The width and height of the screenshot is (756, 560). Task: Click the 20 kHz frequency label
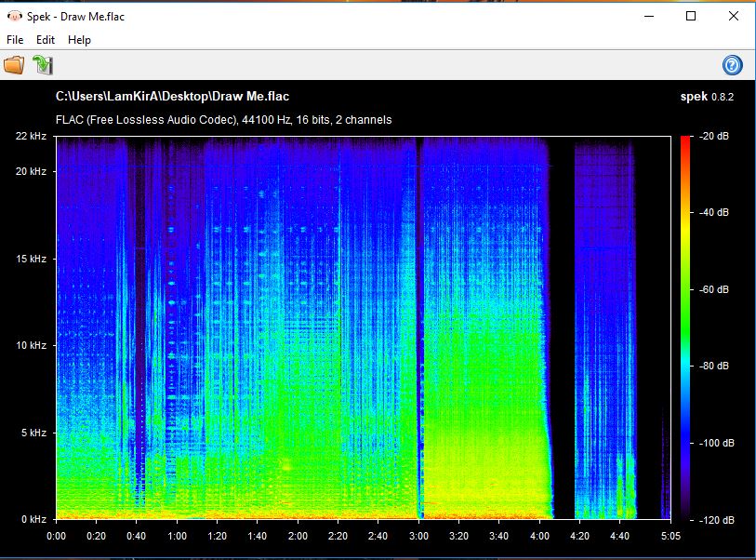[31, 171]
